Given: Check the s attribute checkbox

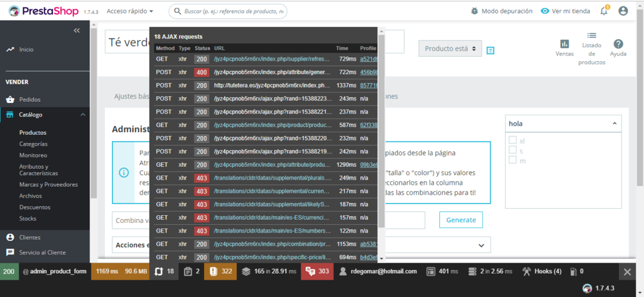Looking at the screenshot, I should click(513, 150).
